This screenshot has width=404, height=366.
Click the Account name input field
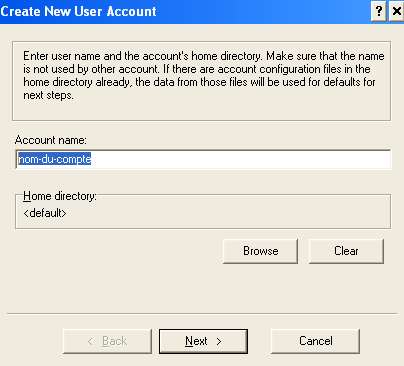click(x=203, y=159)
